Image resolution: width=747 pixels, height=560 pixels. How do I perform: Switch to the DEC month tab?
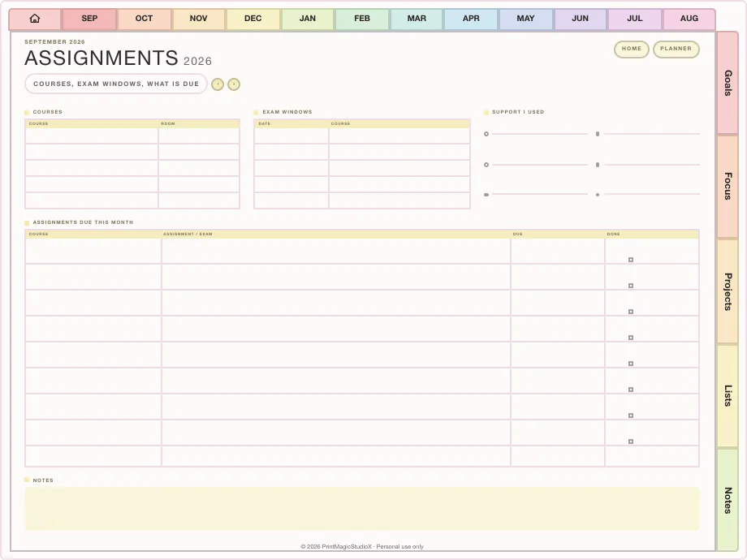[253, 19]
